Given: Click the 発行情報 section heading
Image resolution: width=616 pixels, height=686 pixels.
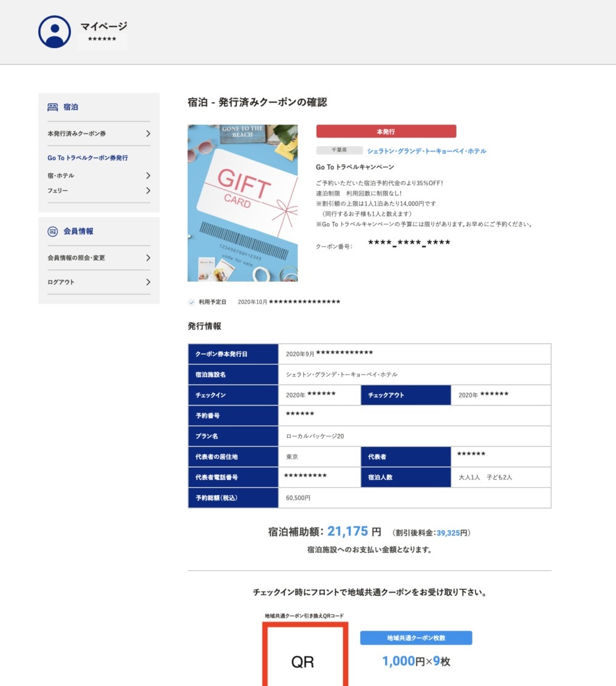Looking at the screenshot, I should (205, 327).
